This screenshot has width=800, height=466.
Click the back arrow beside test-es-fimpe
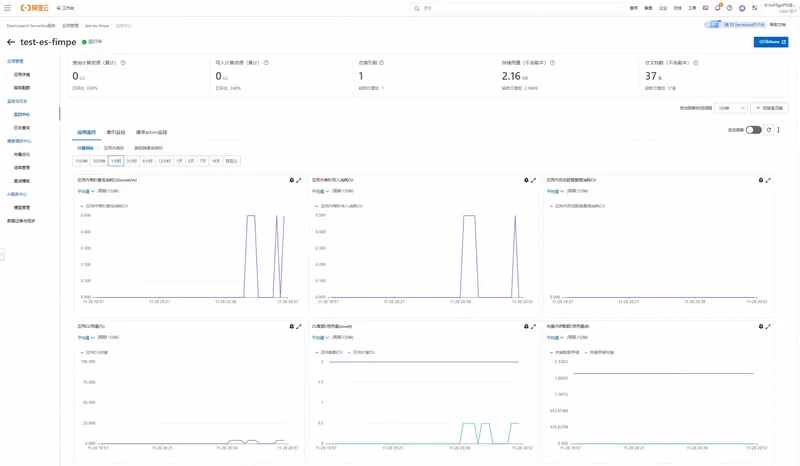11,42
